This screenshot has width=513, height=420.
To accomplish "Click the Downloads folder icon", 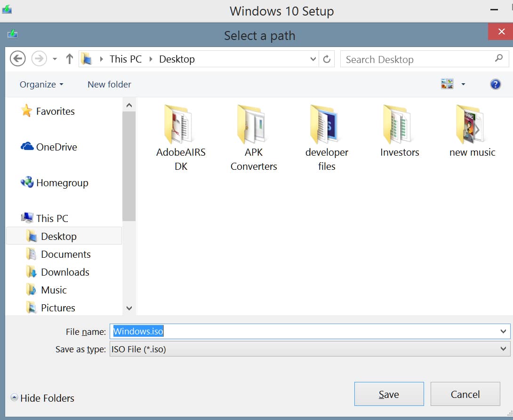I will (x=32, y=272).
